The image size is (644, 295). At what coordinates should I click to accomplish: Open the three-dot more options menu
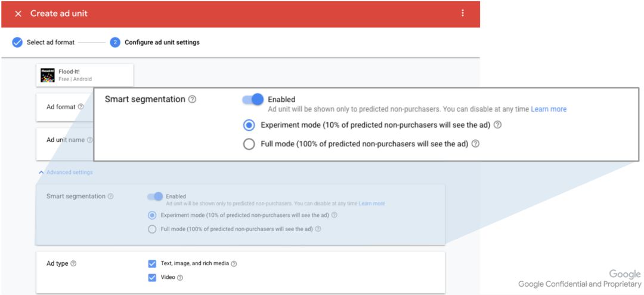click(463, 13)
